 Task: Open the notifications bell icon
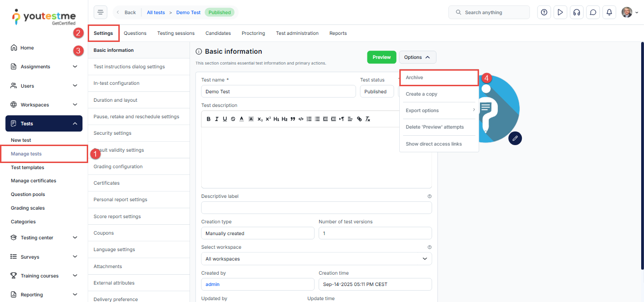point(610,12)
